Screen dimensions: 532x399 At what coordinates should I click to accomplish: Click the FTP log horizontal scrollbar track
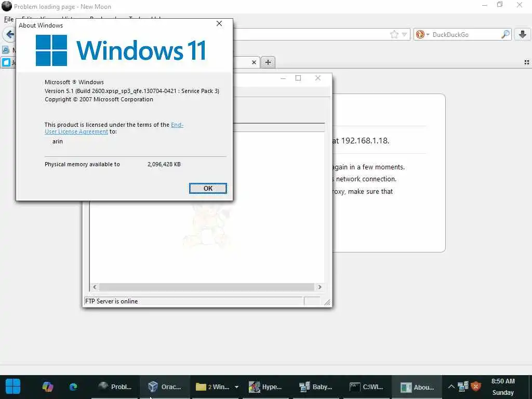(x=207, y=287)
